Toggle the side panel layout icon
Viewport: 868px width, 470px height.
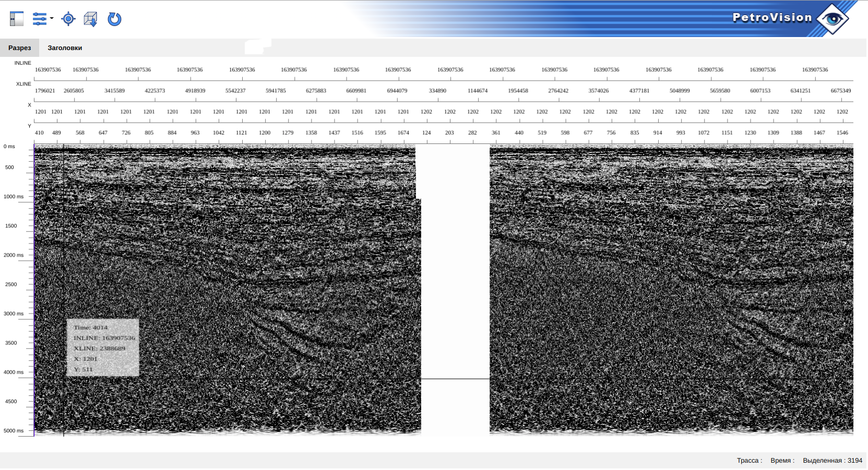[x=17, y=19]
